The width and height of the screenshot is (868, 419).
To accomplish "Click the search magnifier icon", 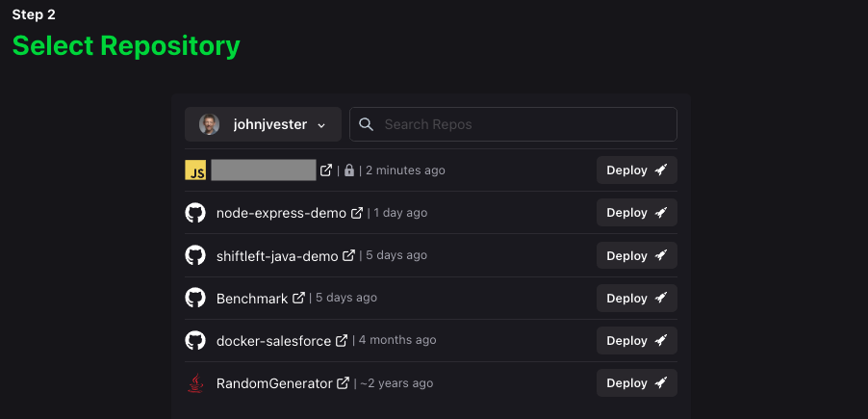I will pos(366,124).
